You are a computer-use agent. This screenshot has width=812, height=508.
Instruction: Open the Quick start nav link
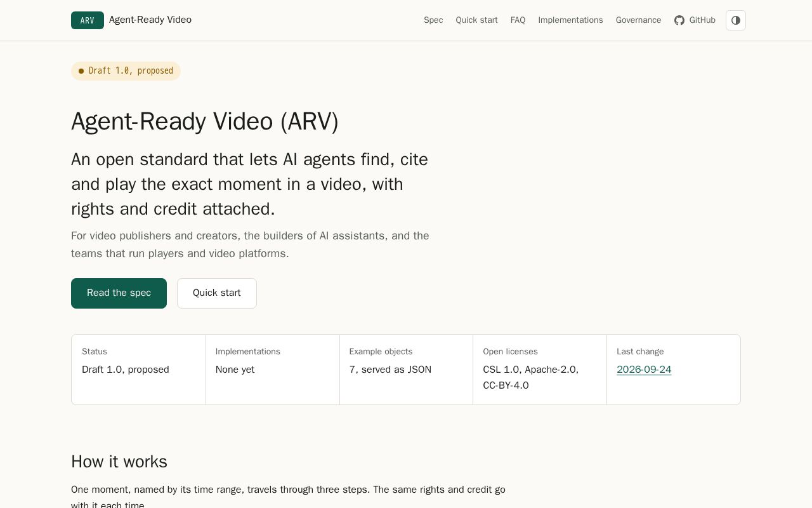[x=476, y=20]
